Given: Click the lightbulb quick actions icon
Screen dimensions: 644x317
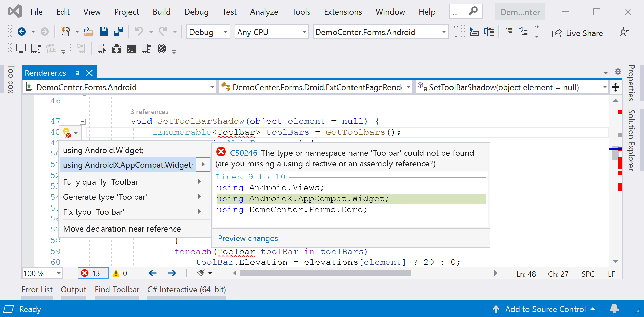Looking at the screenshot, I should 67,133.
